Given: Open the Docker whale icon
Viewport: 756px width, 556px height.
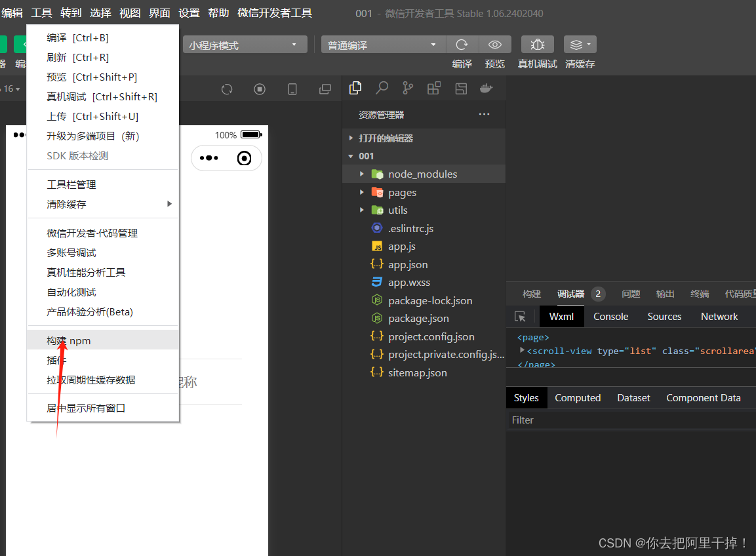Looking at the screenshot, I should click(487, 89).
